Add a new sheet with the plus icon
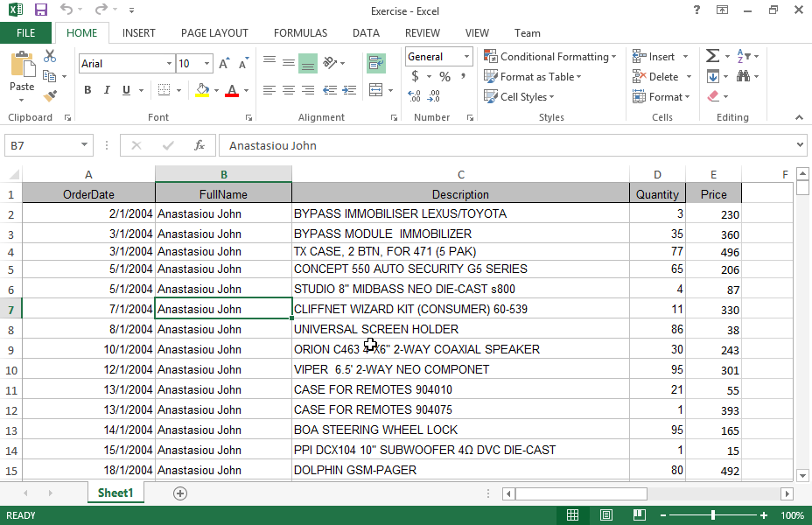The width and height of the screenshot is (812, 525). tap(180, 493)
